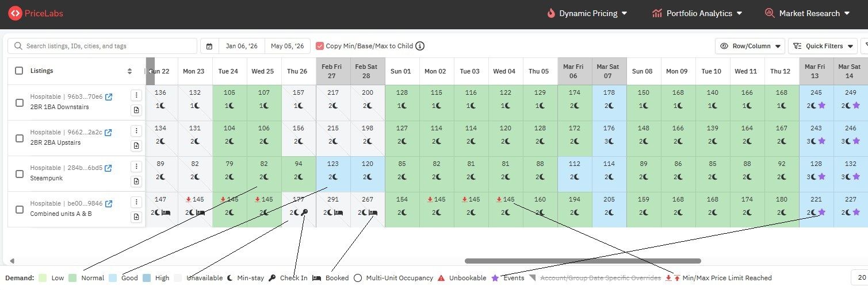Image resolution: width=868 pixels, height=290 pixels.
Task: Click the PriceLabs logo
Action: point(36,13)
